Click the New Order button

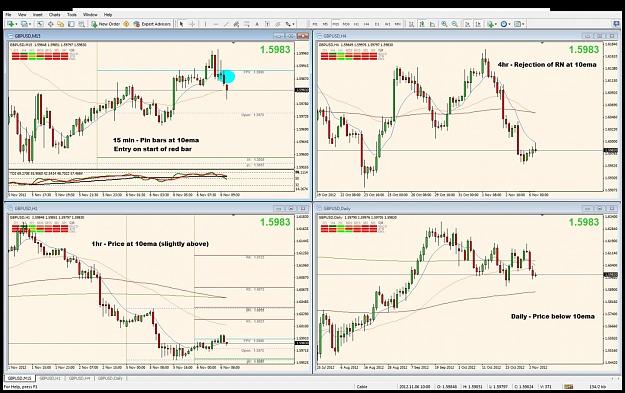click(106, 24)
